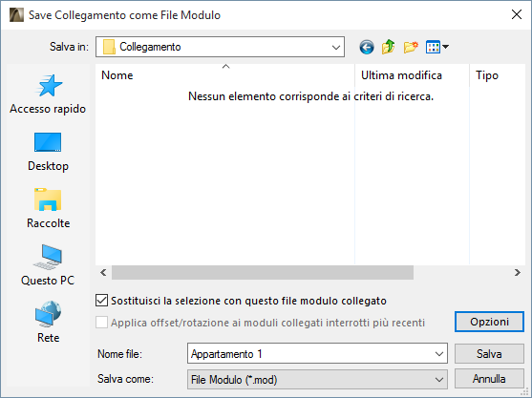Image resolution: width=532 pixels, height=398 pixels.
Task: Go up one folder level
Action: [x=389, y=47]
